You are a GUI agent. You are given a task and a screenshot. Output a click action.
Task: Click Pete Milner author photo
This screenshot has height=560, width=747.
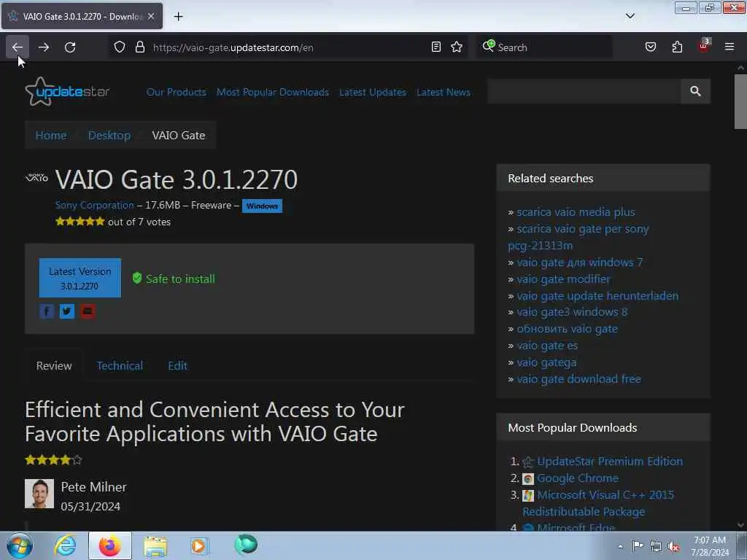tap(39, 494)
